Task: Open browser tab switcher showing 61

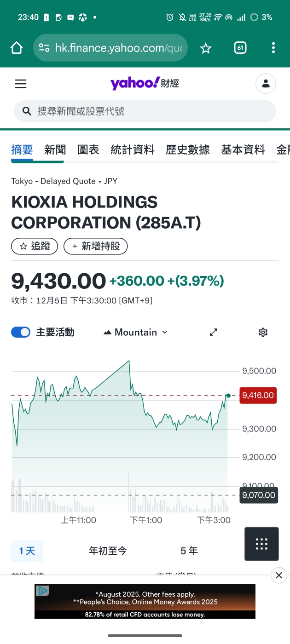Action: [x=240, y=48]
